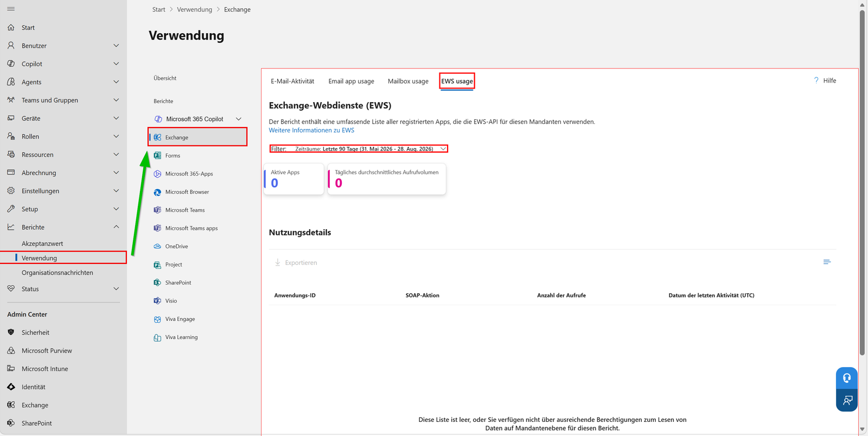Screen dimensions: 868x436
Task: Expand the Geräte section chevron
Action: (116, 118)
